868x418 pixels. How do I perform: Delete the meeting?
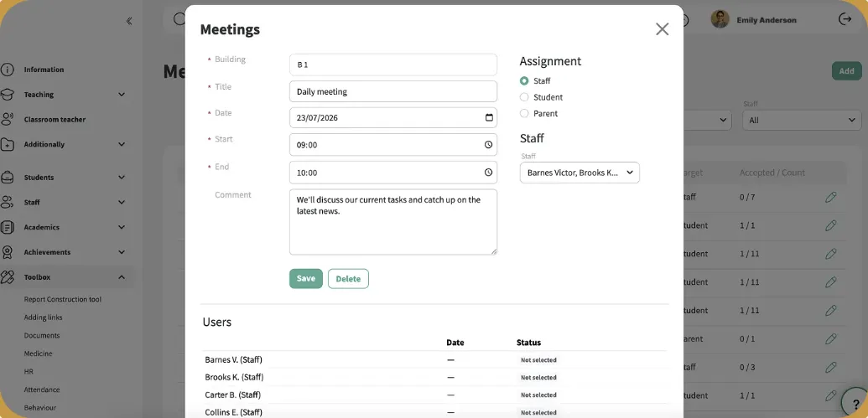coord(348,279)
